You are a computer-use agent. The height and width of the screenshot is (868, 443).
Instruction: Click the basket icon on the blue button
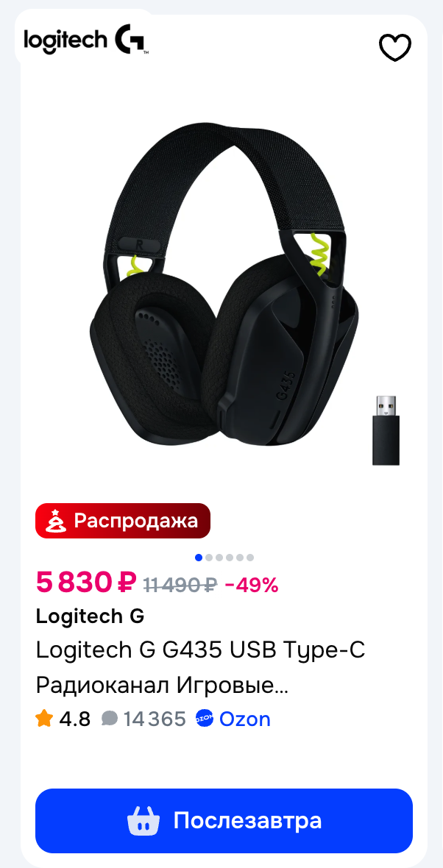coord(143,820)
